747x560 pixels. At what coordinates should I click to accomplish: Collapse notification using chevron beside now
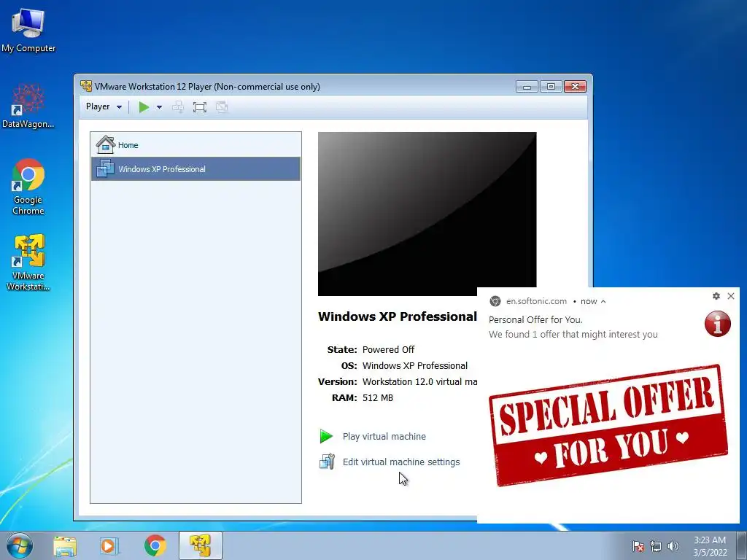pyautogui.click(x=603, y=301)
